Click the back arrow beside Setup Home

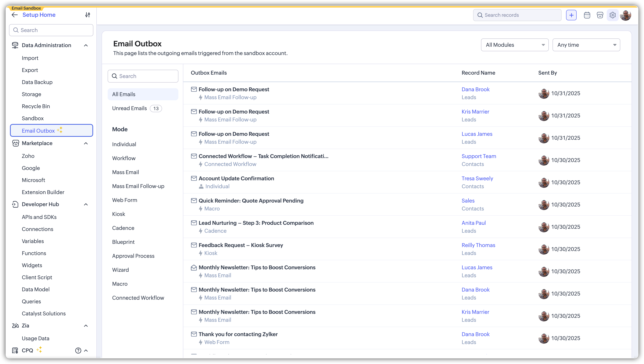[15, 15]
